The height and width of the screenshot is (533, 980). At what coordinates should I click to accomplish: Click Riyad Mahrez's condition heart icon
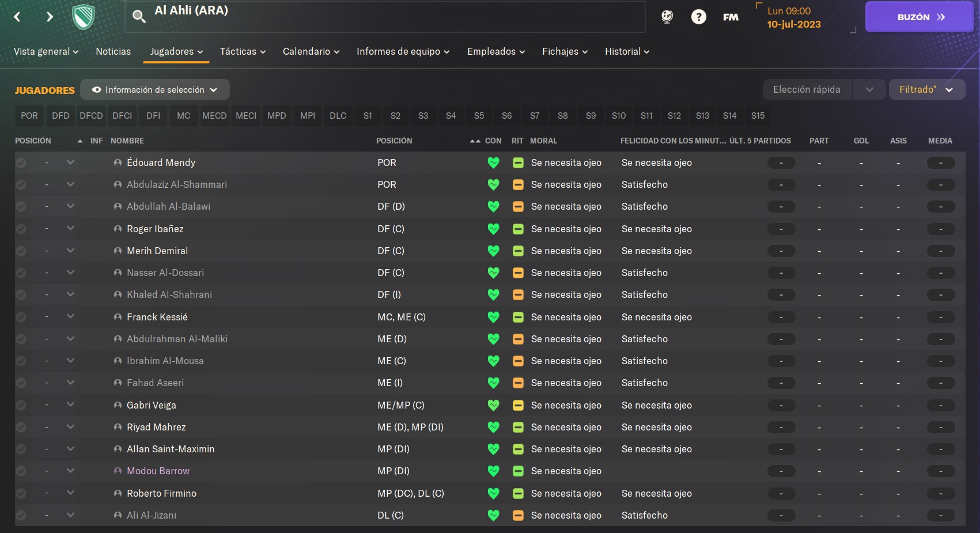tap(493, 427)
